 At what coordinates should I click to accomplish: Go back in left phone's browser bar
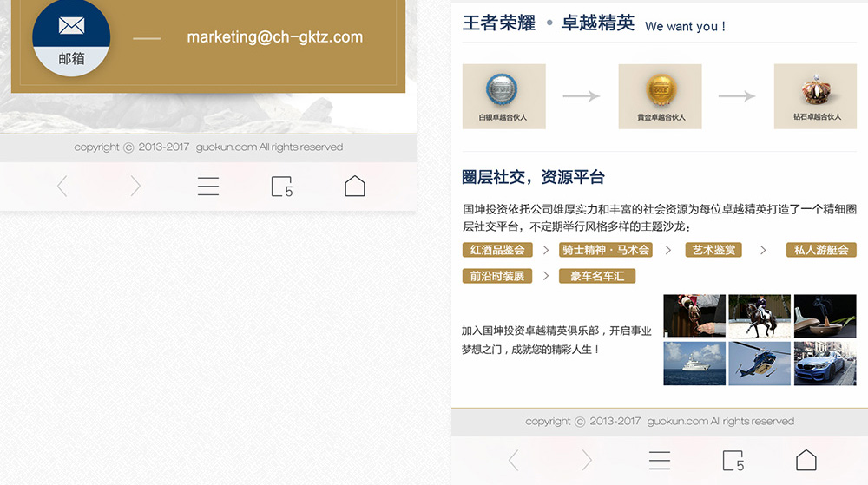point(62,187)
